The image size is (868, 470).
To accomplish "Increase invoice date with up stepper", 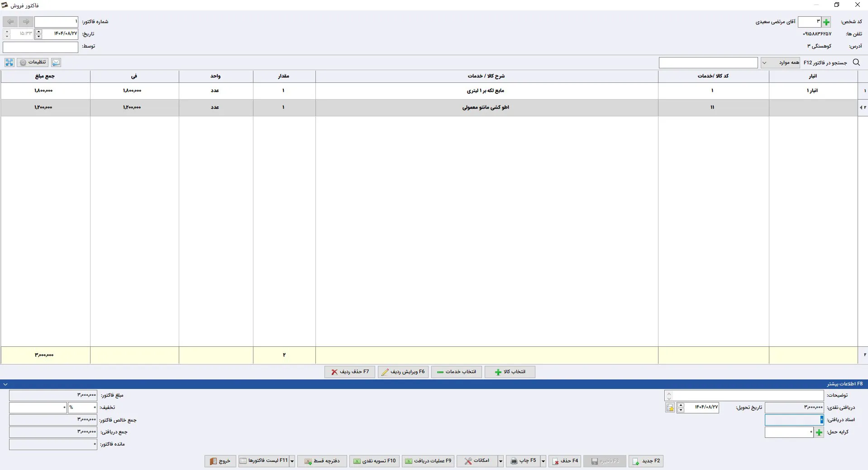I will (38, 31).
